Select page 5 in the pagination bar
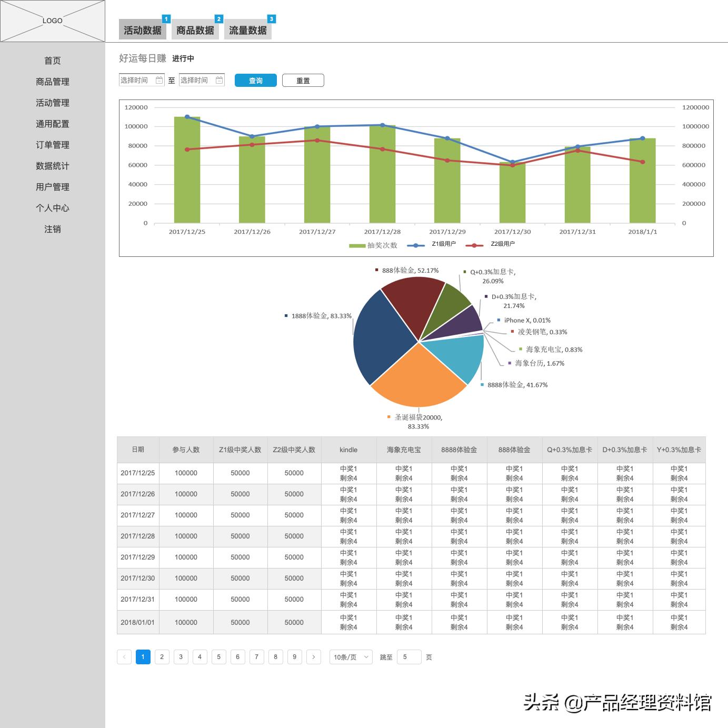 [218, 657]
